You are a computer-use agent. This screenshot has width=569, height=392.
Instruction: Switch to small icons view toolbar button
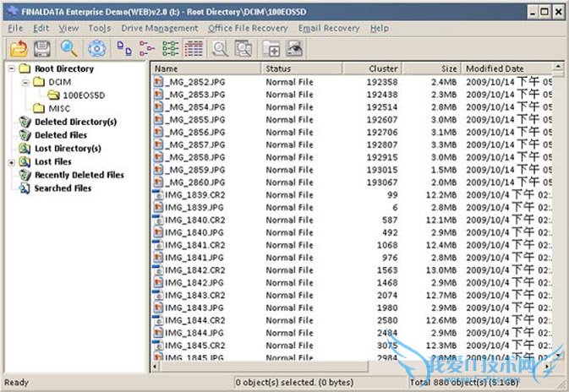146,49
